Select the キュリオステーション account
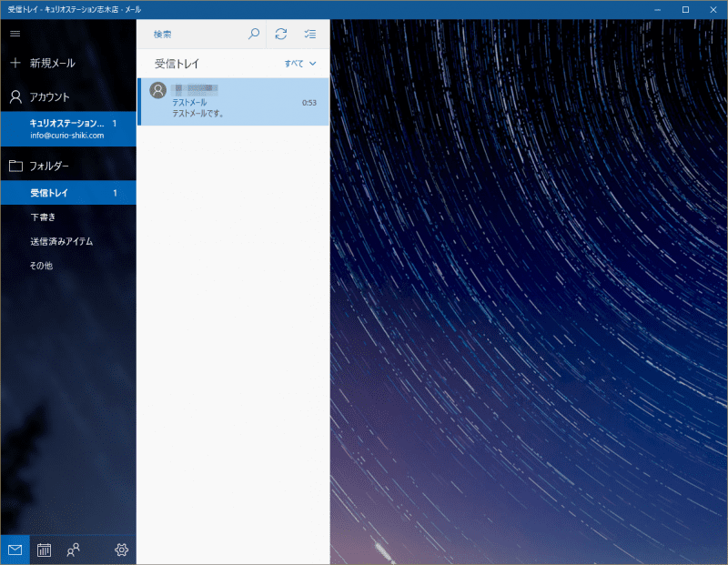The height and width of the screenshot is (565, 728). [68, 128]
